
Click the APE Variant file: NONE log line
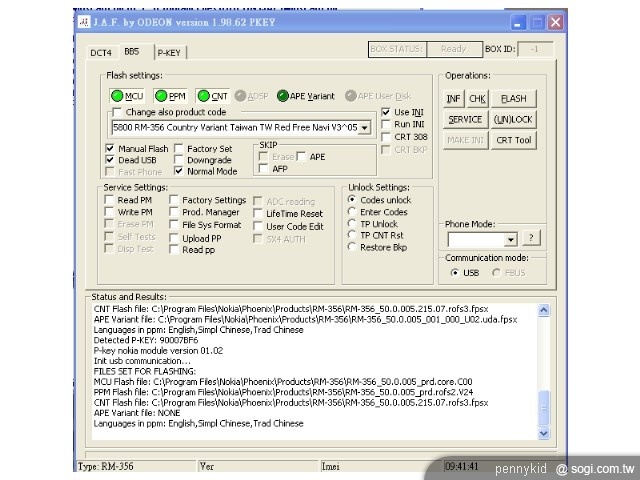point(137,413)
